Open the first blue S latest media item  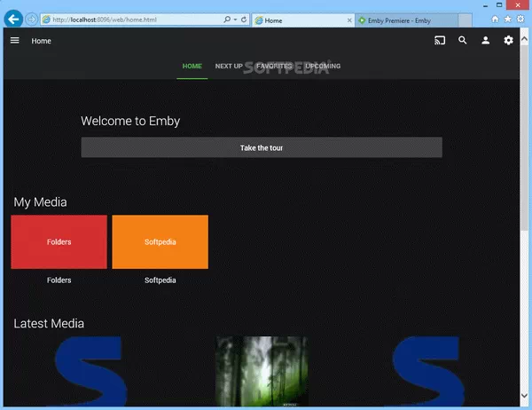tap(90, 371)
